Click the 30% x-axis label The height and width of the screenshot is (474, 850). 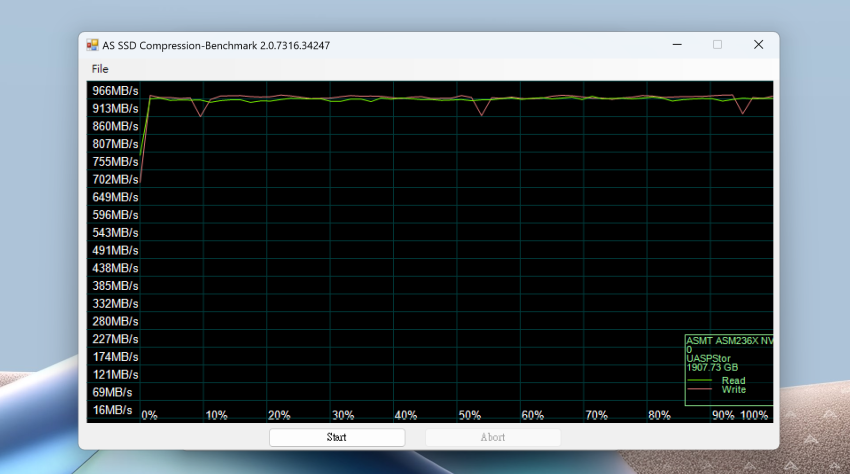point(343,415)
